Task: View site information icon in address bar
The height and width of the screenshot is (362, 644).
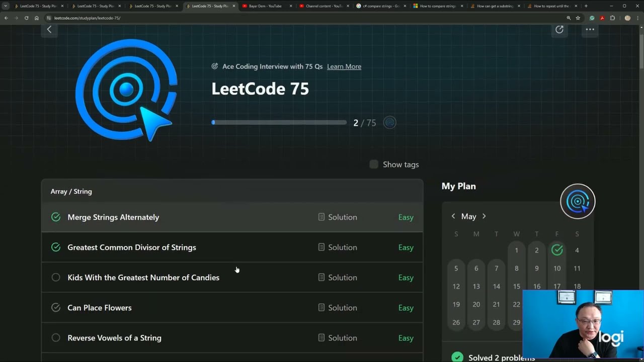Action: [49, 18]
